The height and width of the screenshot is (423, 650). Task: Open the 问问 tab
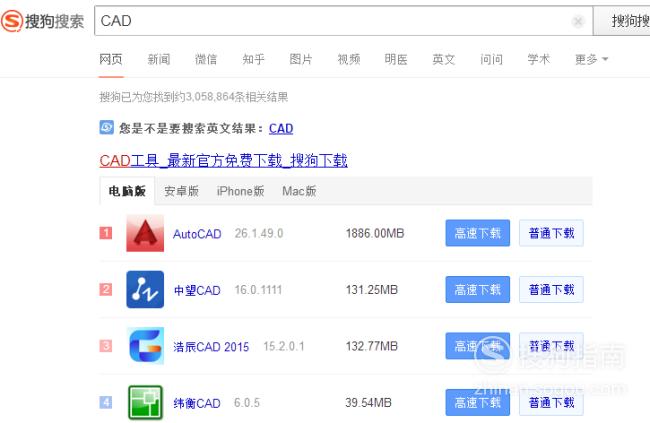point(491,59)
